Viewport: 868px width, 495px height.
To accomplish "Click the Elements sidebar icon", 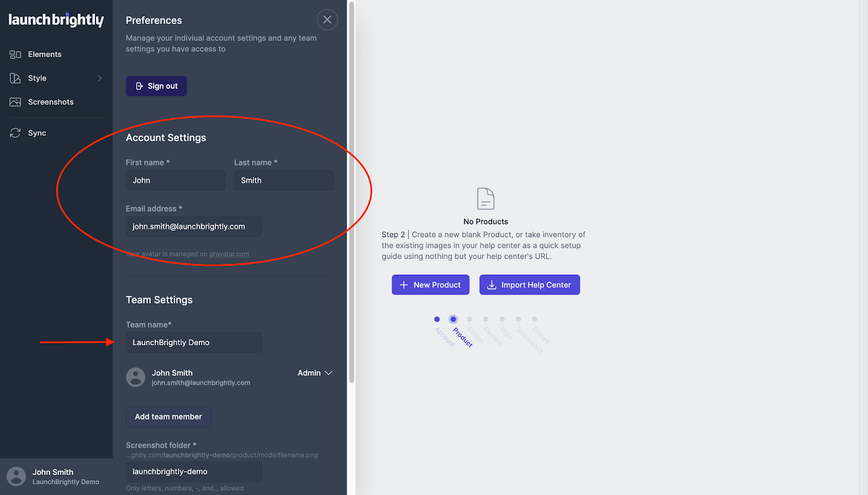I will click(x=15, y=54).
